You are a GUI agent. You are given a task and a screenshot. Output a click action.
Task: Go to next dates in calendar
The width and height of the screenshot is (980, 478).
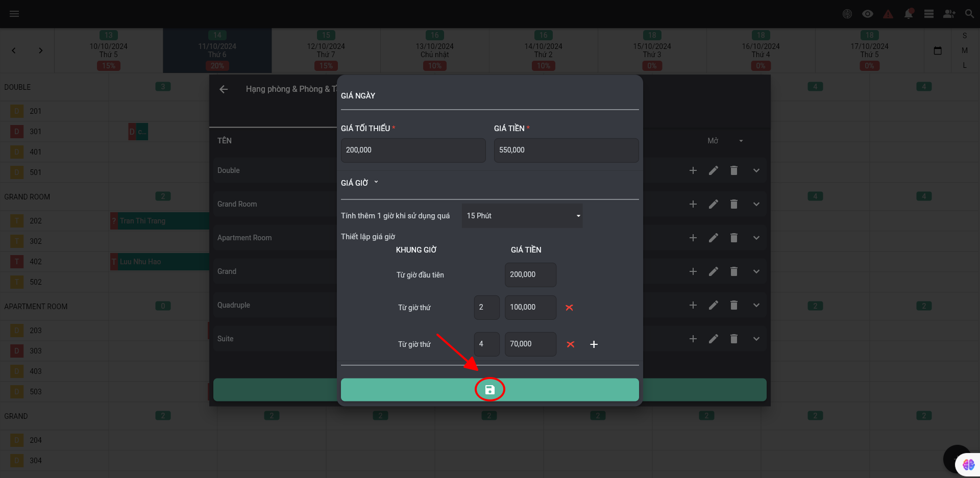(x=41, y=51)
